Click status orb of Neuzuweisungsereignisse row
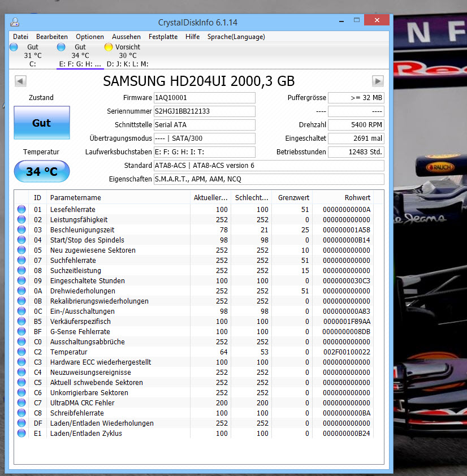This screenshot has height=476, width=467. click(x=21, y=372)
